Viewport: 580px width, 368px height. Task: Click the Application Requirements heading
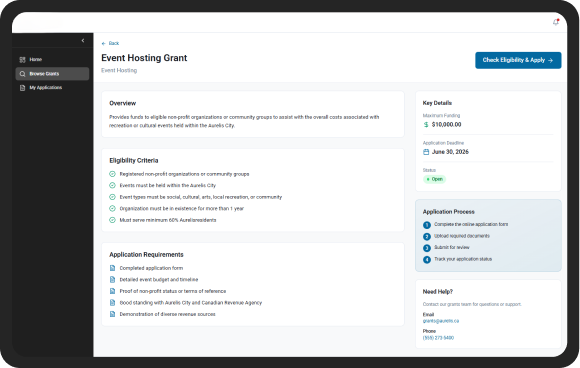(146, 254)
